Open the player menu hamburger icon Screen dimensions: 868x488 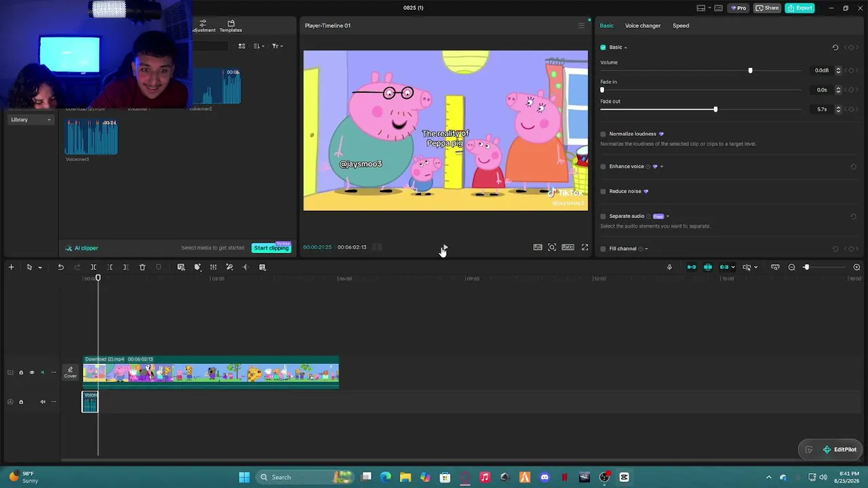pyautogui.click(x=581, y=26)
